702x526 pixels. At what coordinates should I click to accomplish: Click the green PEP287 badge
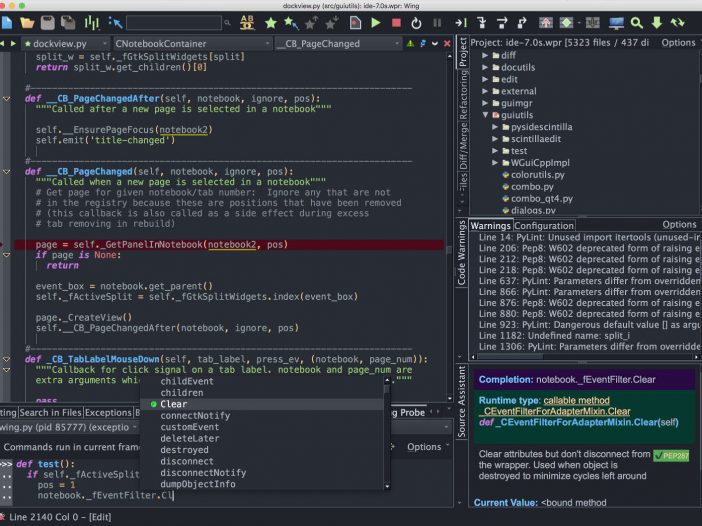[671, 456]
